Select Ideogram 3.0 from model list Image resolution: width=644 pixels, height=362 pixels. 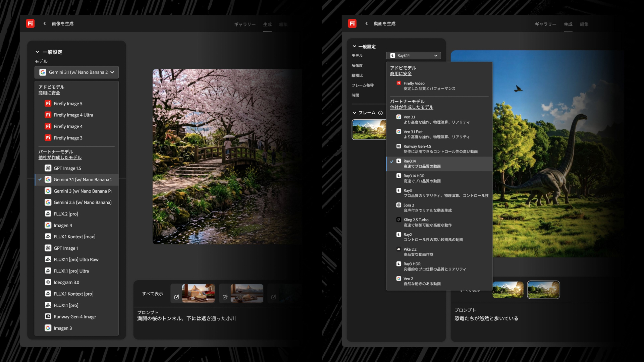(66, 282)
